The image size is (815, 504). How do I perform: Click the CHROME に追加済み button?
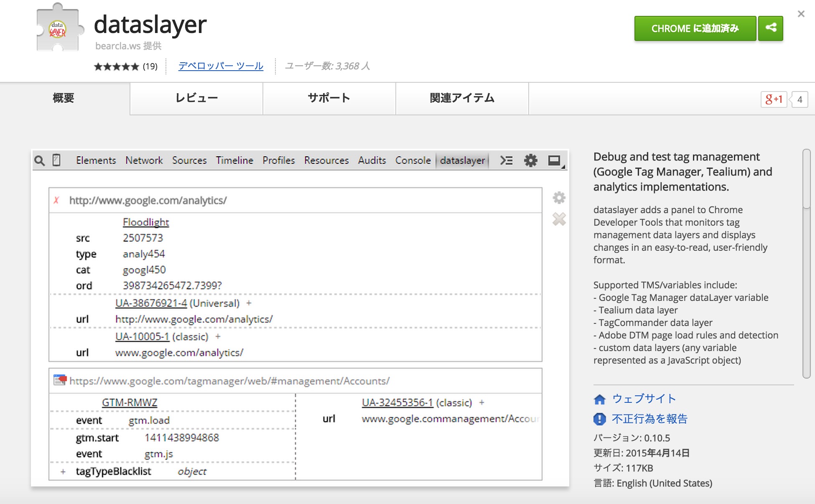[x=695, y=28]
